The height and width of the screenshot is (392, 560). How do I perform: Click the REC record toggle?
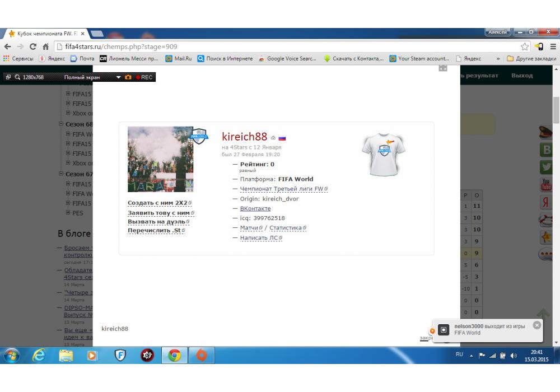[x=144, y=77]
